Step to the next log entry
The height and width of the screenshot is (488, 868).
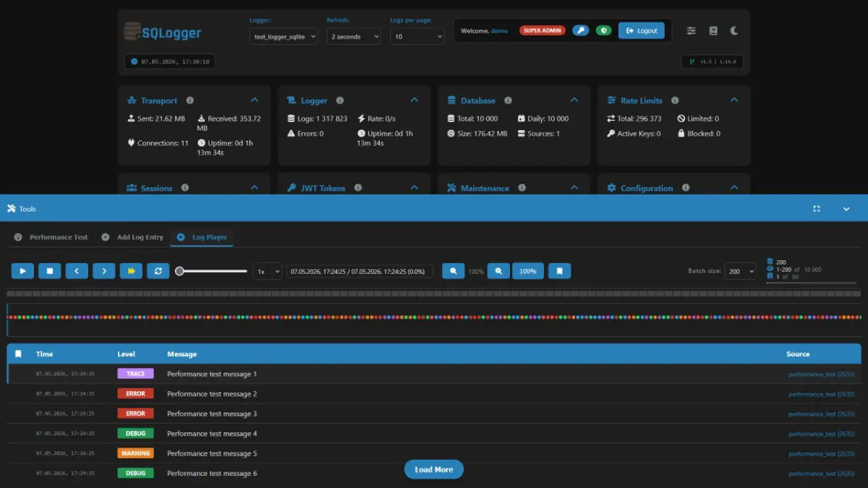[x=104, y=271]
